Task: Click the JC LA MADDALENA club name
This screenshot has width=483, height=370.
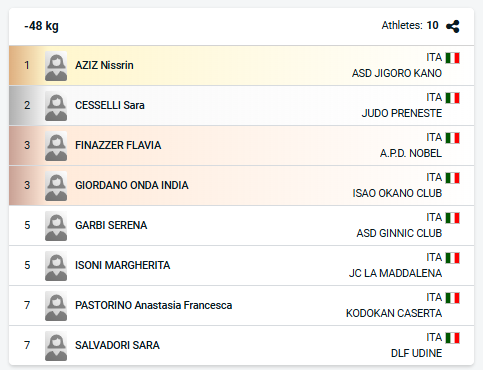Action: pos(395,273)
